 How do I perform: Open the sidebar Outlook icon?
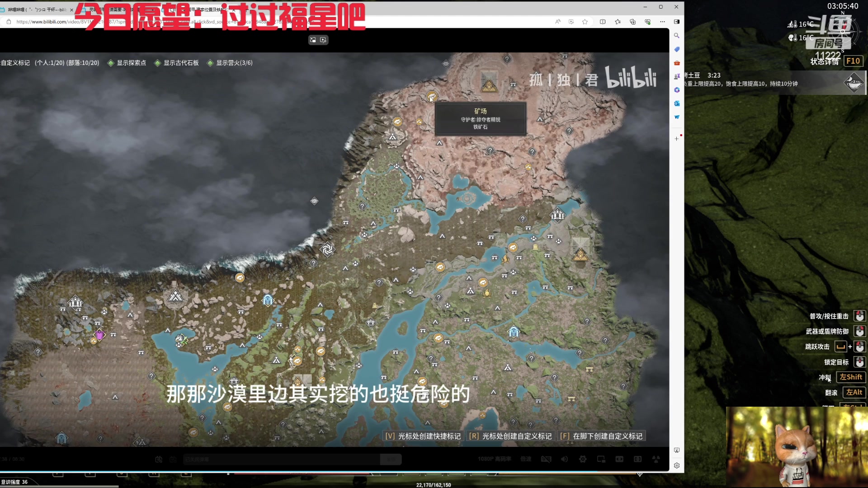point(677,103)
